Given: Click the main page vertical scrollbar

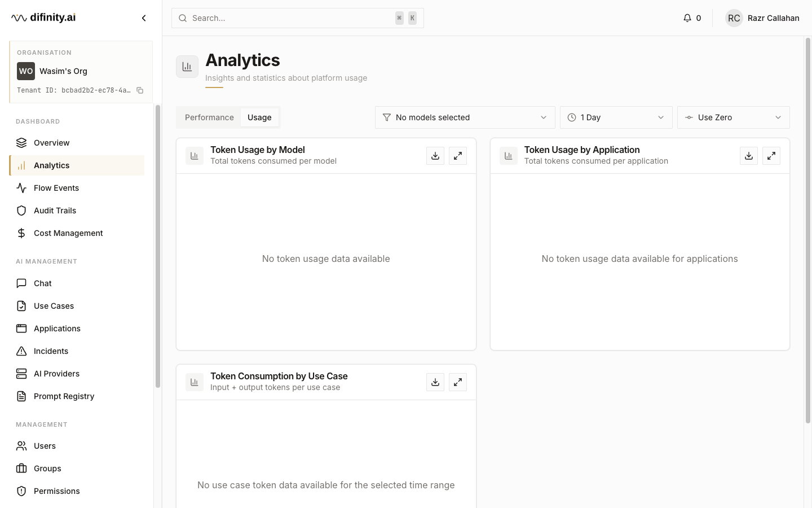Looking at the screenshot, I should point(807,230).
